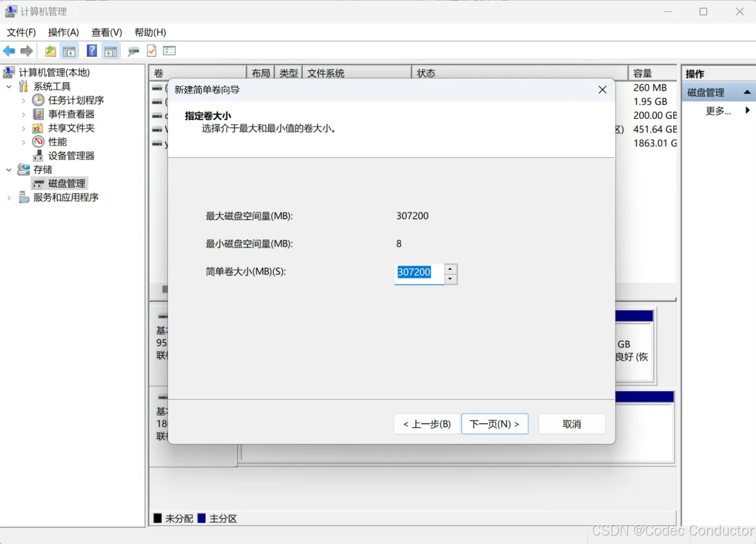Increase volume size with up spinner arrow
Viewport: 756px width, 544px height.
pyautogui.click(x=450, y=269)
